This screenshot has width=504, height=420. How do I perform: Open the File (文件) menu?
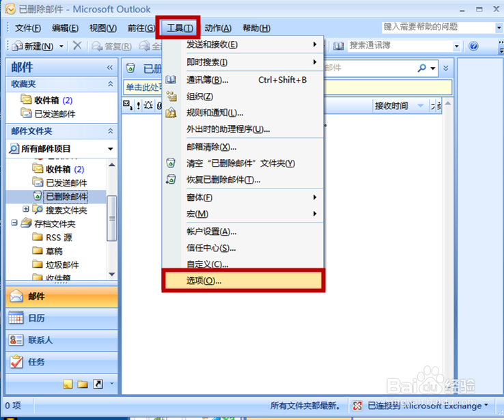click(27, 28)
